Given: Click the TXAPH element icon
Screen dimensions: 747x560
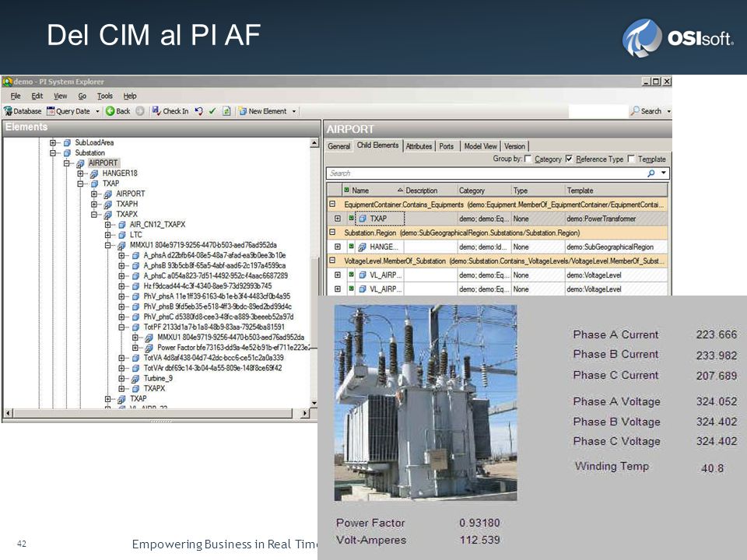Looking at the screenshot, I should tap(108, 205).
